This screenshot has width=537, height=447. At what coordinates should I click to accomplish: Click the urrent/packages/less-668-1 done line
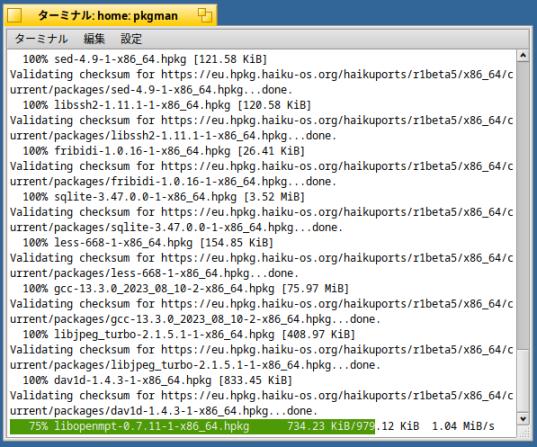coord(154,274)
